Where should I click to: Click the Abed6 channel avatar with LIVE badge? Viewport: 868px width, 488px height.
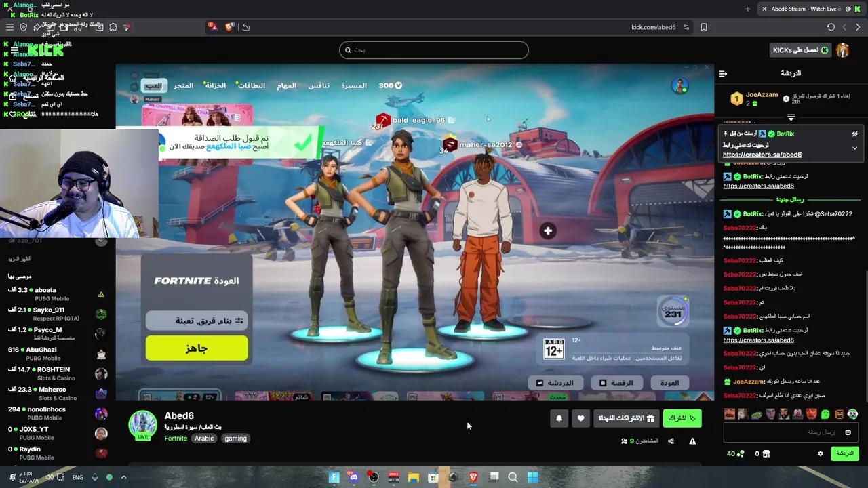pos(142,425)
